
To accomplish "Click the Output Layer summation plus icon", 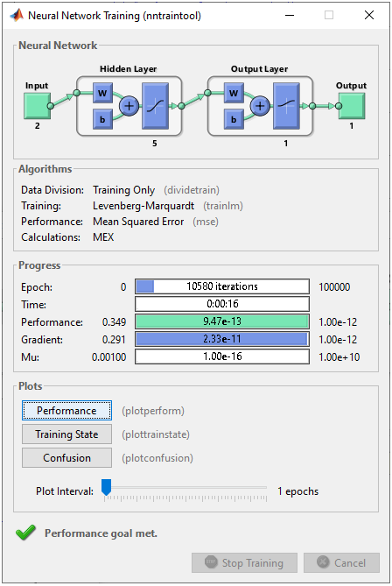I will coord(260,106).
